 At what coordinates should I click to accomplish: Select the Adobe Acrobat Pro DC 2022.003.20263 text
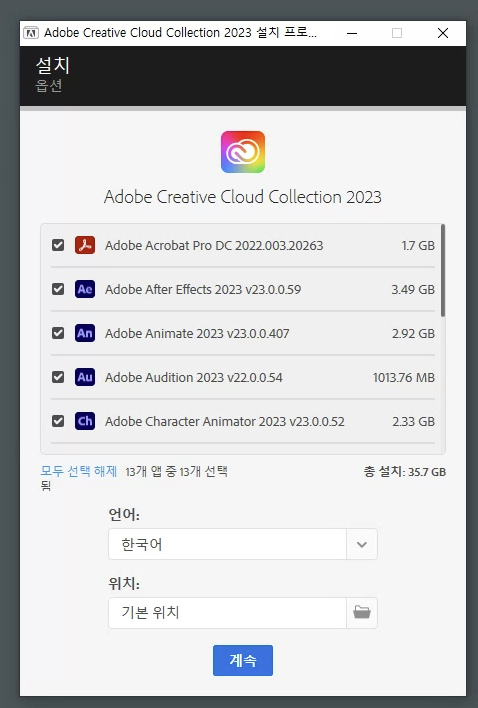pos(214,246)
